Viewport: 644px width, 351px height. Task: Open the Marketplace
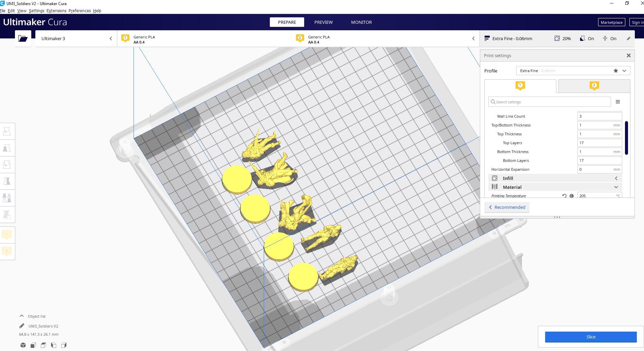coord(611,22)
